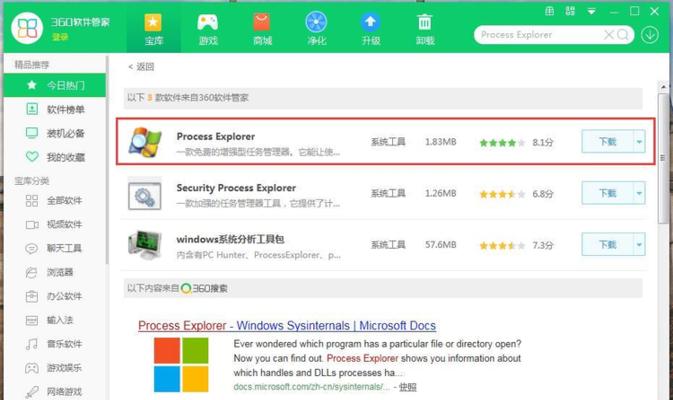Open the 宝库 software library tab
This screenshot has height=400, width=673.
153,29
